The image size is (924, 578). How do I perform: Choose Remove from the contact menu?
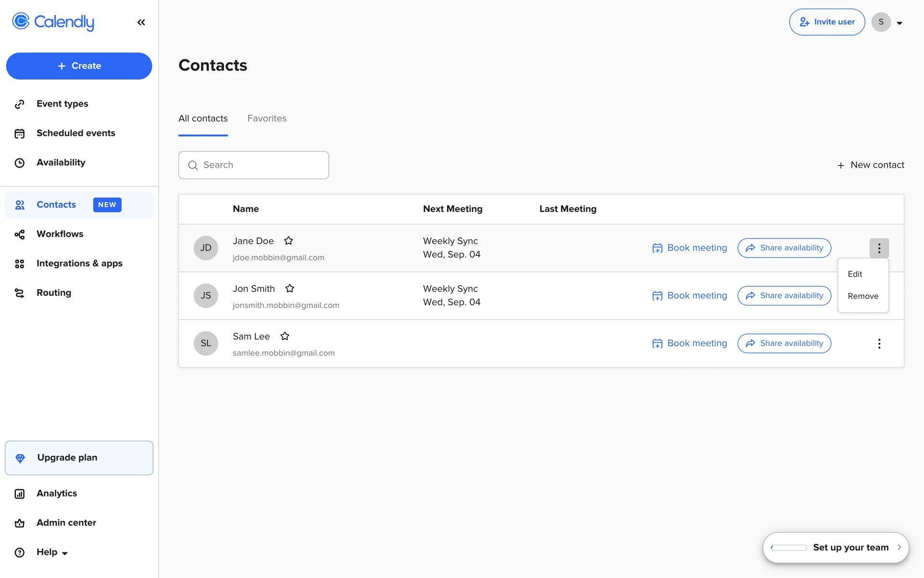pos(862,296)
